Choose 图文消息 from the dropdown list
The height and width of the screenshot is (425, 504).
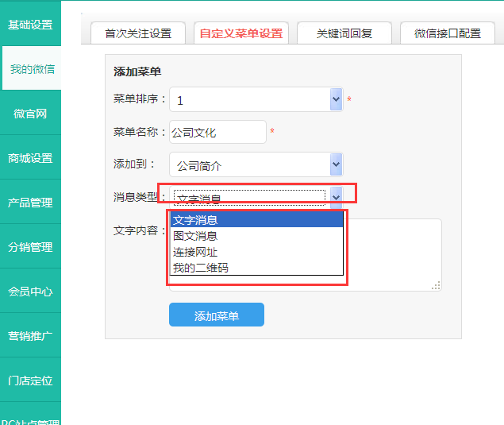(x=195, y=236)
